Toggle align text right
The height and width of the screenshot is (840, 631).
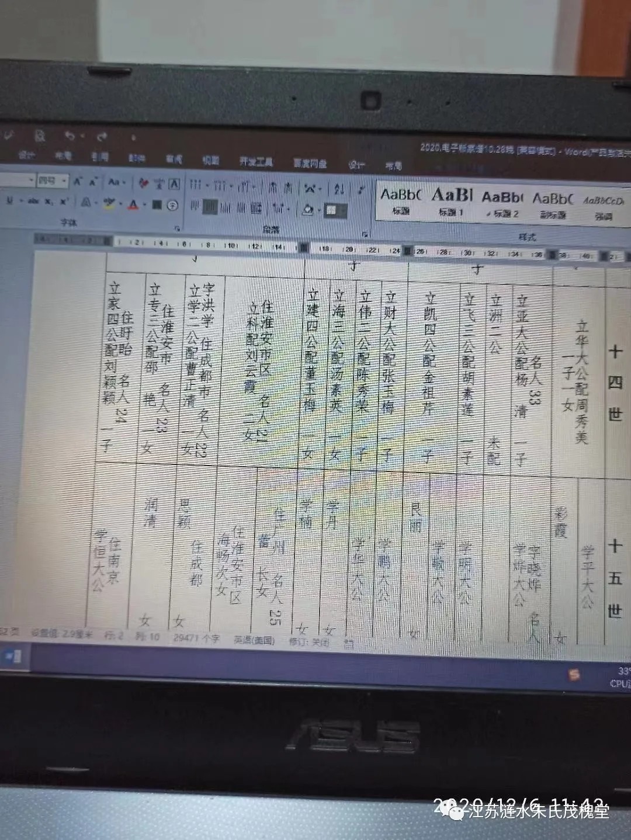coord(226,207)
